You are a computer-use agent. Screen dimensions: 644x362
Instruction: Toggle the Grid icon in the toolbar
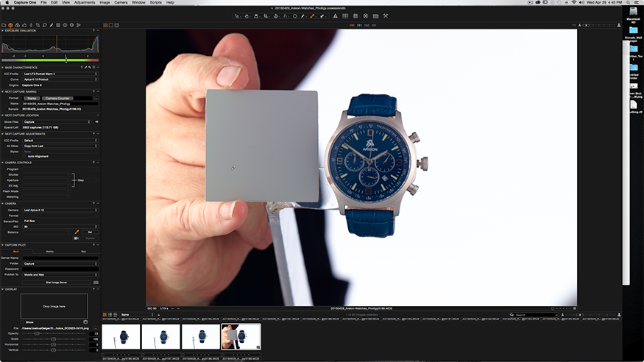point(355,16)
